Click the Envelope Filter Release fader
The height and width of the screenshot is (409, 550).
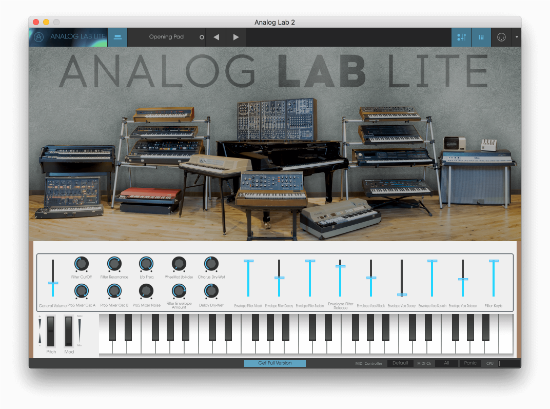tap(340, 278)
